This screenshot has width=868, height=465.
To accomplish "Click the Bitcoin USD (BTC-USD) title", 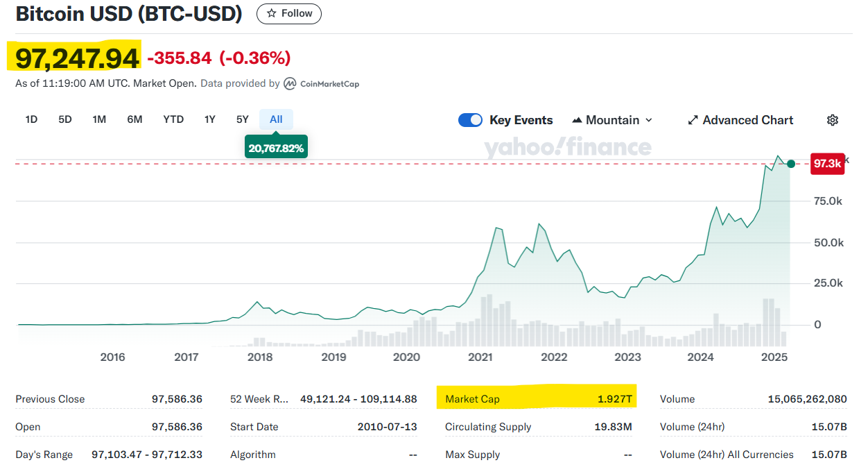I will (129, 14).
